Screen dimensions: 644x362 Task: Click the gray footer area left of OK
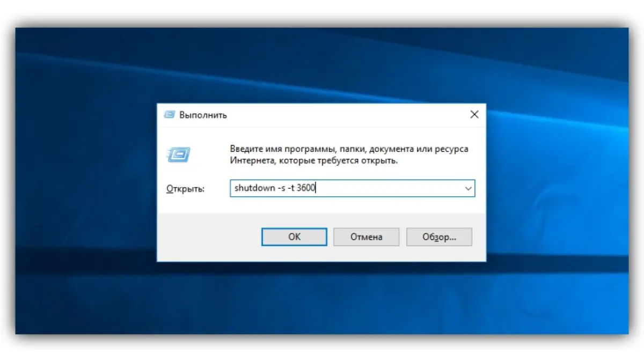click(209, 237)
